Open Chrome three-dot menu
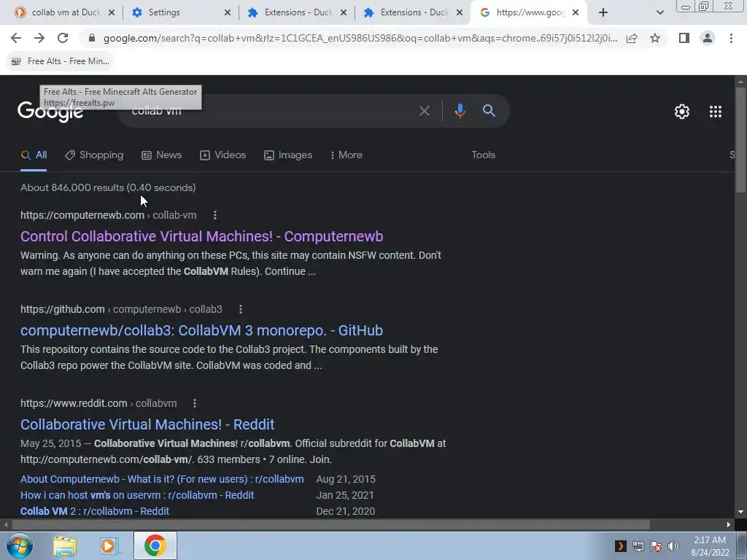The height and width of the screenshot is (560, 747). coord(731,38)
